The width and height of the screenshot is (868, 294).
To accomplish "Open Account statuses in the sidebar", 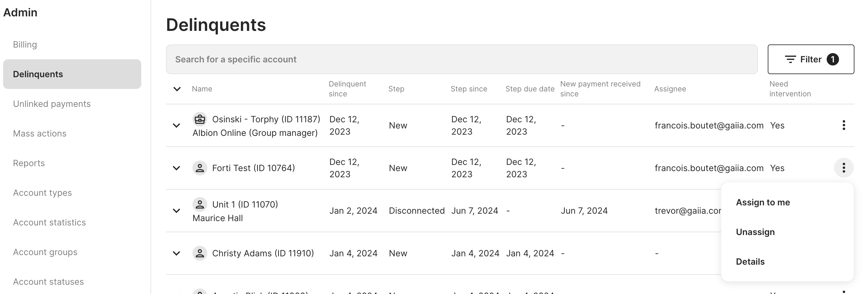I will coord(72,282).
